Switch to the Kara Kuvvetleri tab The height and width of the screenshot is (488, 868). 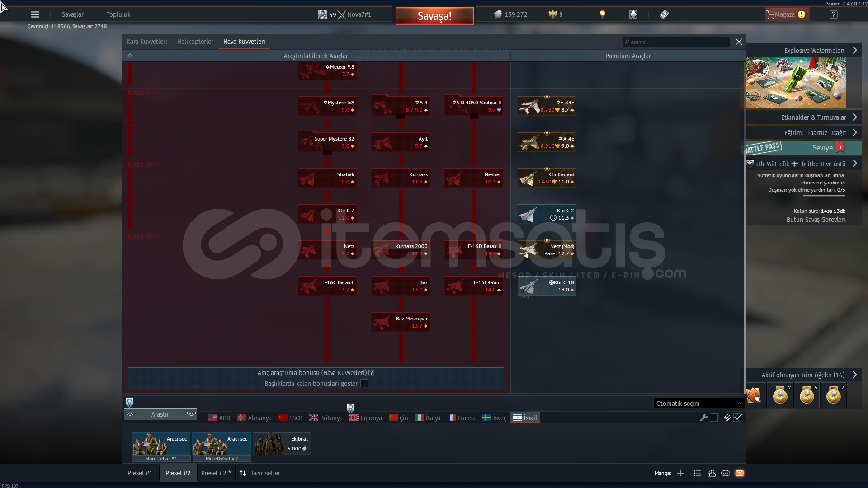[146, 42]
